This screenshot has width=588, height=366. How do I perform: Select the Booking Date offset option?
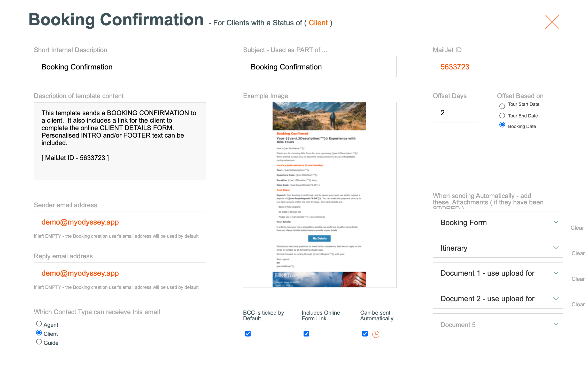(502, 125)
